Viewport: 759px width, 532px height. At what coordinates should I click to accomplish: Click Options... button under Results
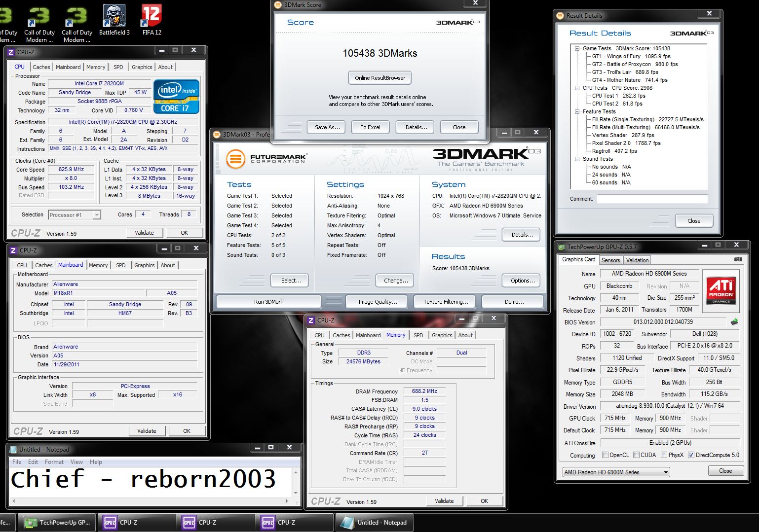pyautogui.click(x=521, y=281)
